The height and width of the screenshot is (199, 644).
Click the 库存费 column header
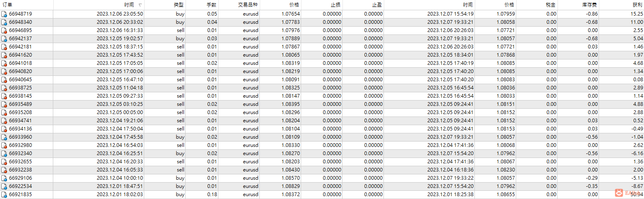click(590, 5)
